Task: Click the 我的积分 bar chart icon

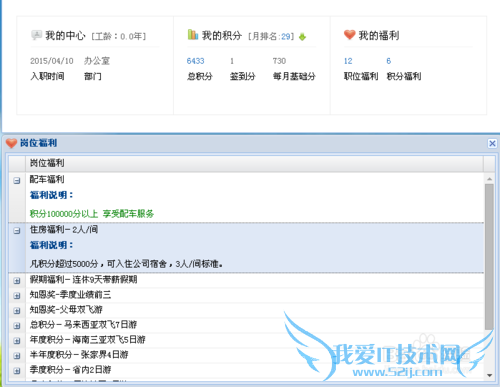Action: (193, 34)
